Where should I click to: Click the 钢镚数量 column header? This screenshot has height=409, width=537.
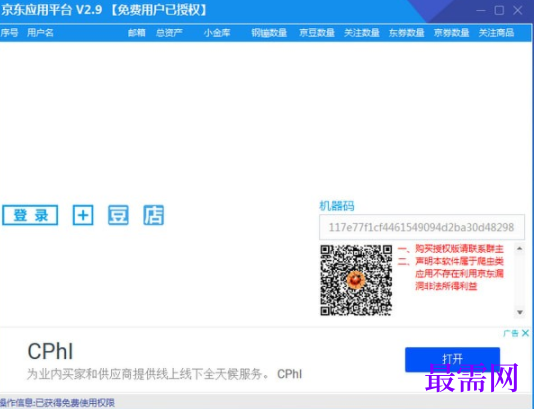(x=269, y=33)
